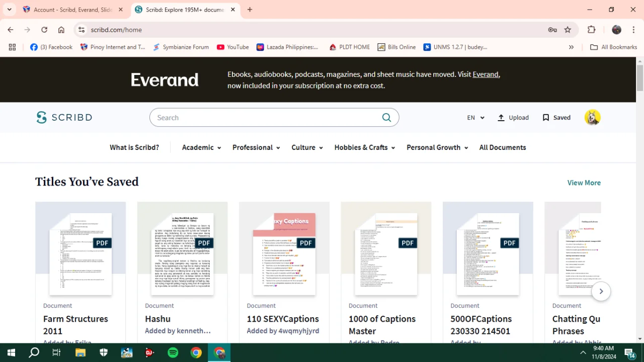Open a new browser tab
This screenshot has height=362, width=644.
[x=250, y=10]
